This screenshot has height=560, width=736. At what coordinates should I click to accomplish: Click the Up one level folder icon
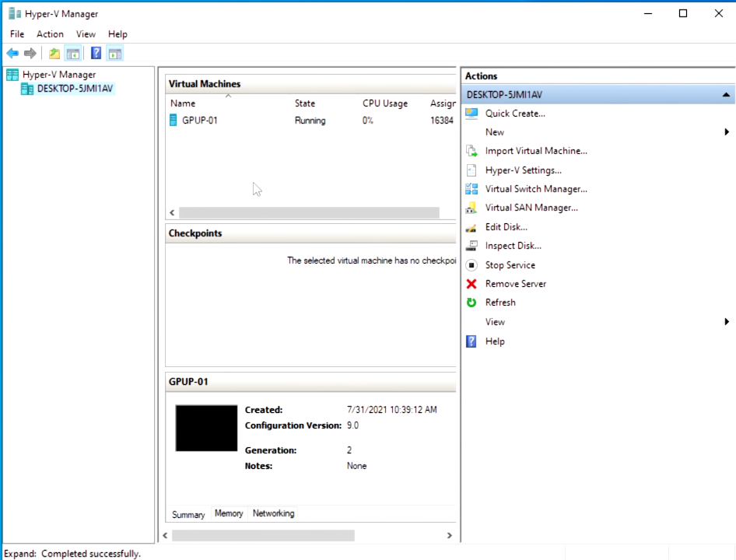54,54
